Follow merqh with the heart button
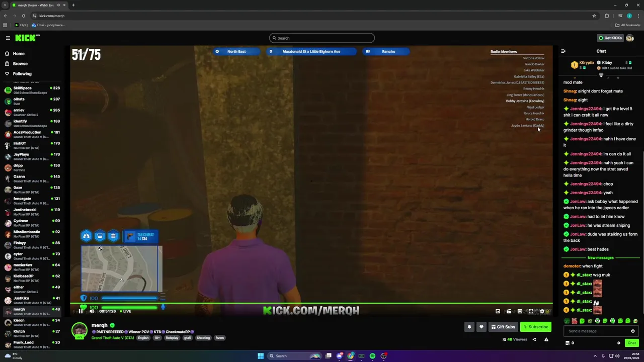Image resolution: width=644 pixels, height=362 pixels. pyautogui.click(x=481, y=327)
